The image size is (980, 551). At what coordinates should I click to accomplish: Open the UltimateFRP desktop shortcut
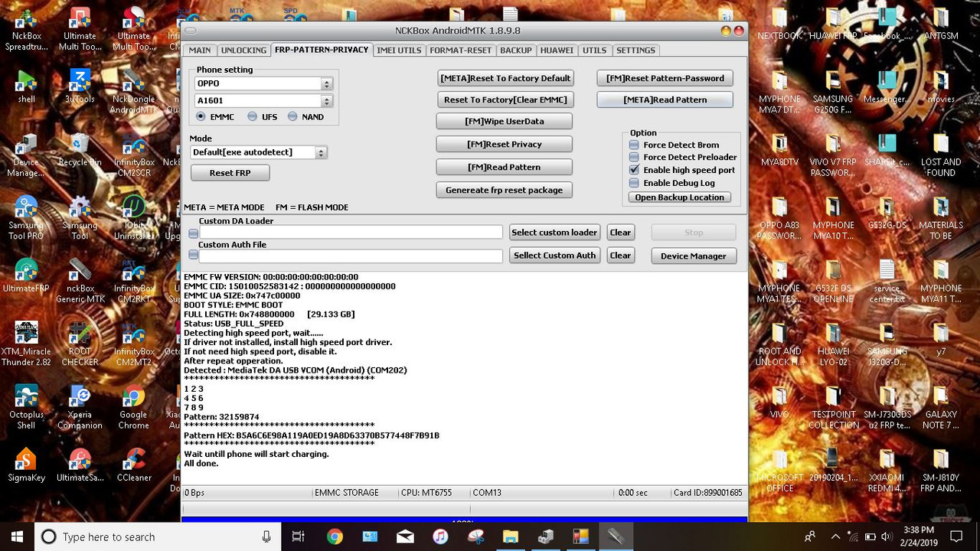click(x=26, y=277)
